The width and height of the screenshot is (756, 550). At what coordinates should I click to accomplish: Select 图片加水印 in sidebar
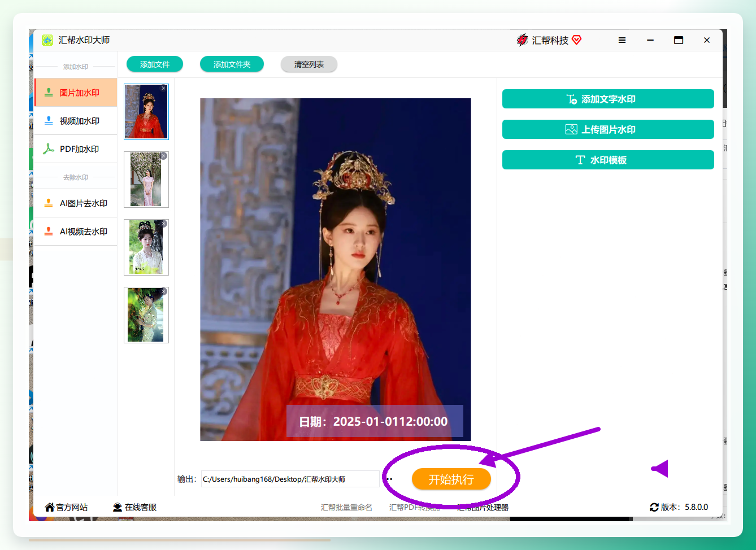(x=76, y=93)
